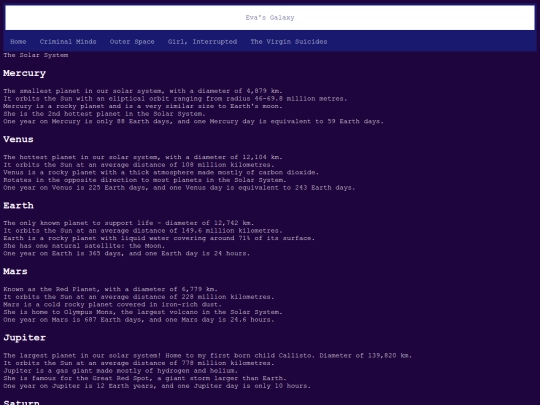The image size is (540, 405).
Task: Click the Earth '149.6 million kilometres' line
Action: [x=143, y=230]
